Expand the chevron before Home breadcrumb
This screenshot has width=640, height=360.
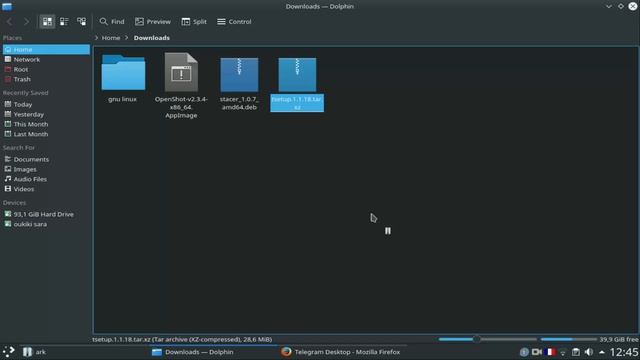pyautogui.click(x=97, y=38)
